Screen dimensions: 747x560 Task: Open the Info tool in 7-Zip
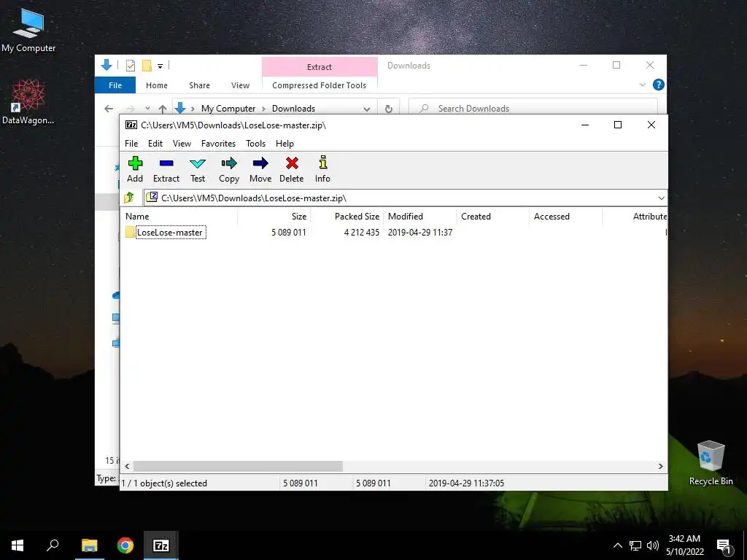pyautogui.click(x=322, y=169)
